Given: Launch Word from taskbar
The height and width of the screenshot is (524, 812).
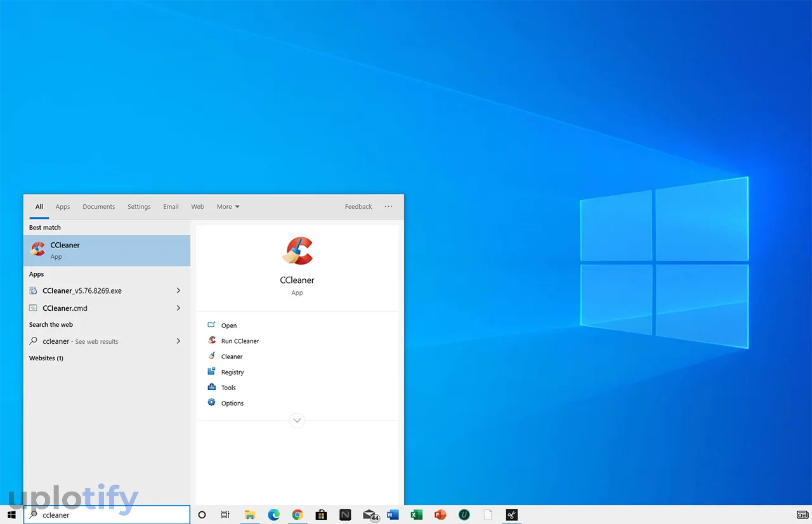Looking at the screenshot, I should pos(393,514).
